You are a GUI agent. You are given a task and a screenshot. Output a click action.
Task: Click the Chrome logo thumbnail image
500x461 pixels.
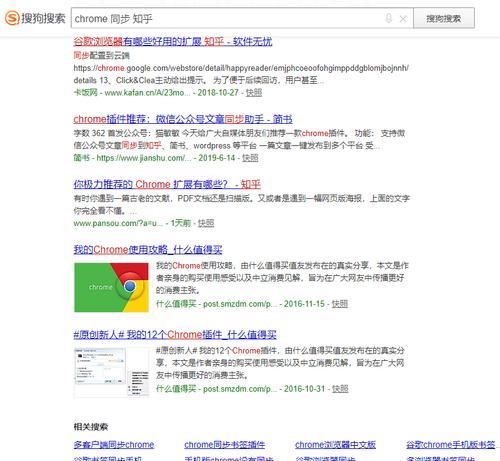(111, 287)
